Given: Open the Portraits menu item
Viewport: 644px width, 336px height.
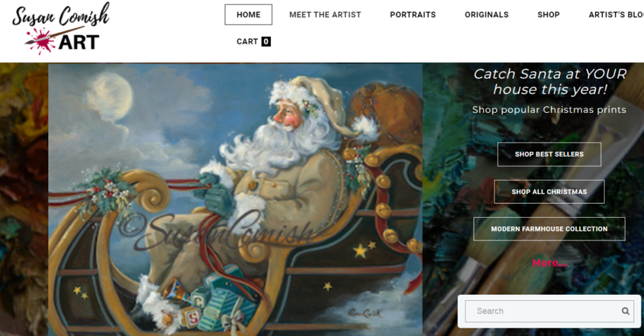Looking at the screenshot, I should pos(413,15).
